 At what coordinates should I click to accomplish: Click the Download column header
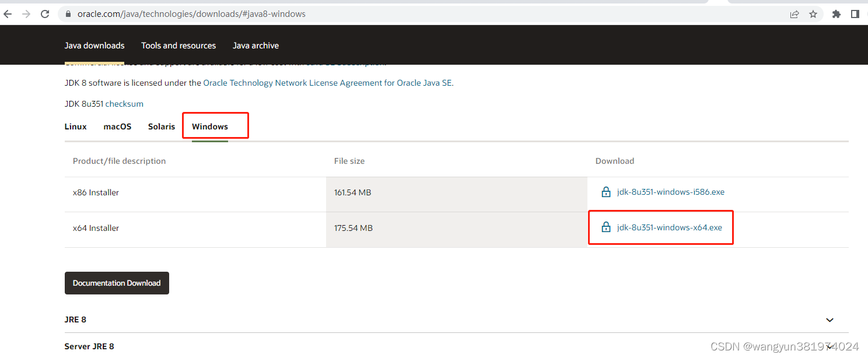tap(615, 161)
